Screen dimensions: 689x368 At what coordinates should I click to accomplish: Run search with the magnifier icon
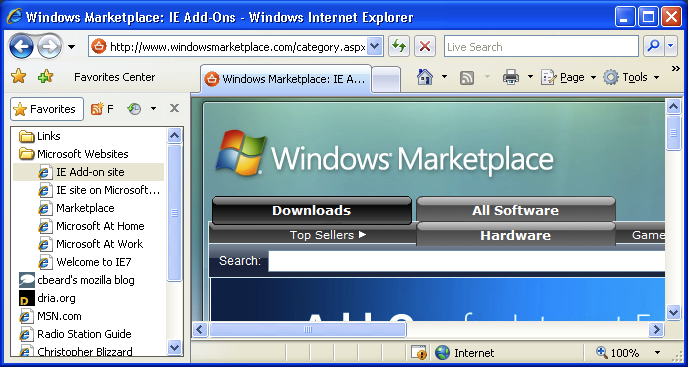653,46
